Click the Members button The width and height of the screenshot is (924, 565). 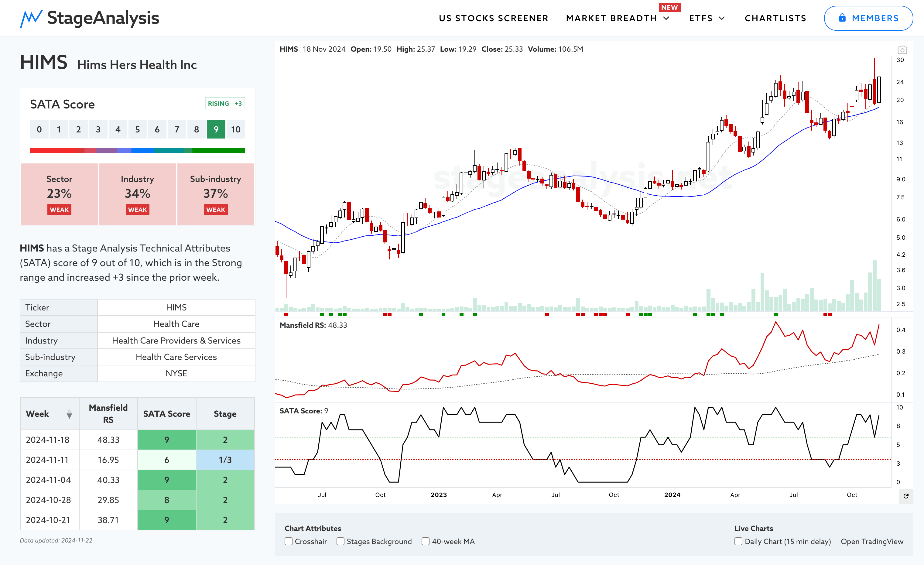point(868,18)
